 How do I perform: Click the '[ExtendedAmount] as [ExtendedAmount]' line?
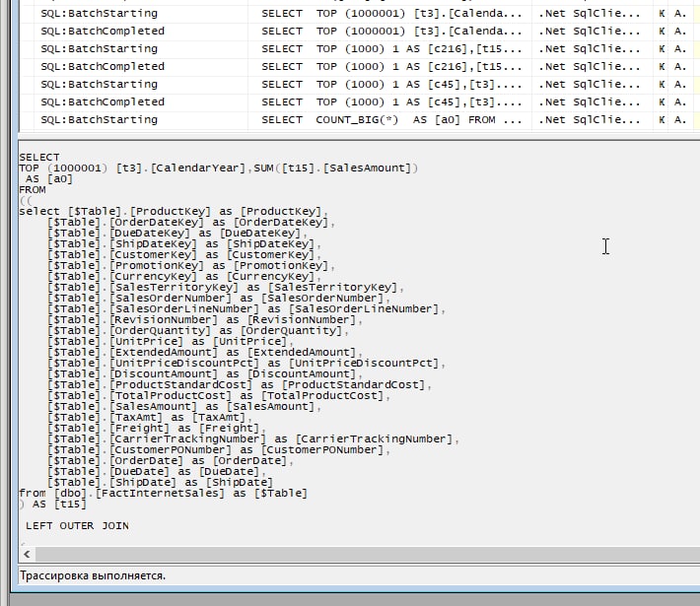coord(205,352)
